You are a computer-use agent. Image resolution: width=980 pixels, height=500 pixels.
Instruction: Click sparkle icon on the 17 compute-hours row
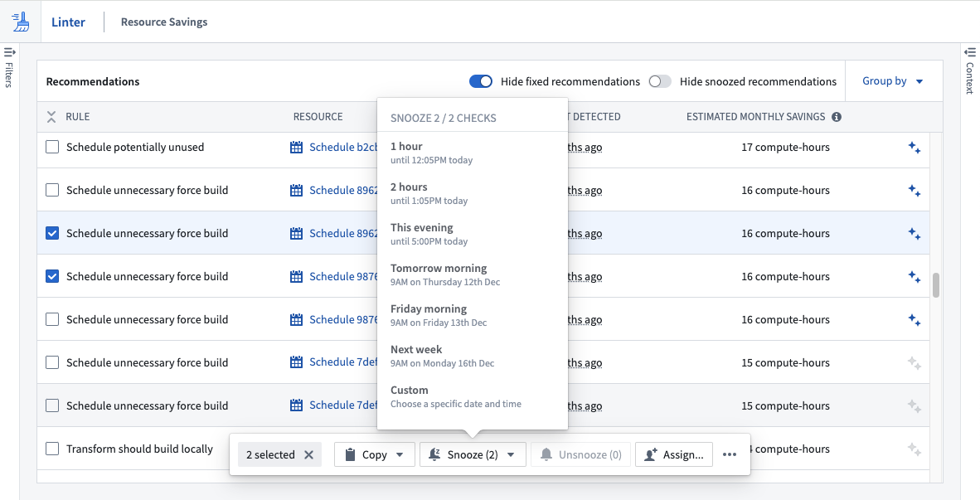coord(914,148)
